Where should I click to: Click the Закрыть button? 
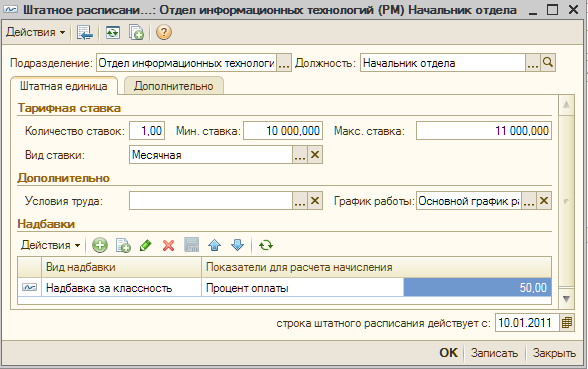554,353
